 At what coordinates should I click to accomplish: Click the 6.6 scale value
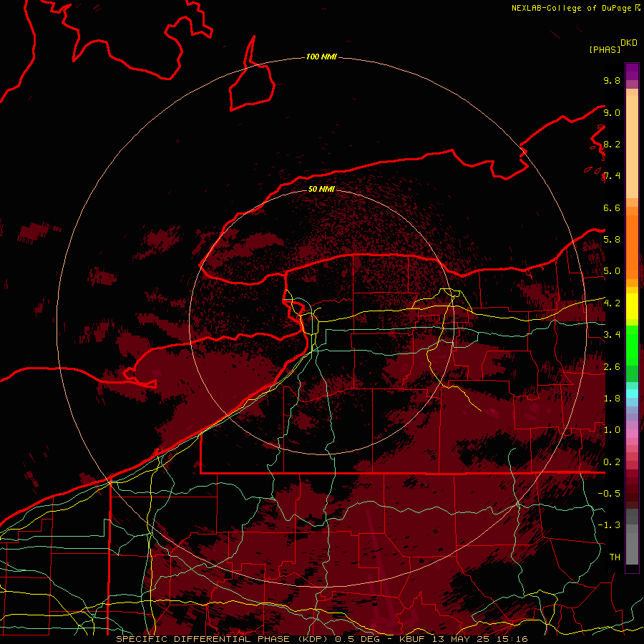pyautogui.click(x=612, y=208)
